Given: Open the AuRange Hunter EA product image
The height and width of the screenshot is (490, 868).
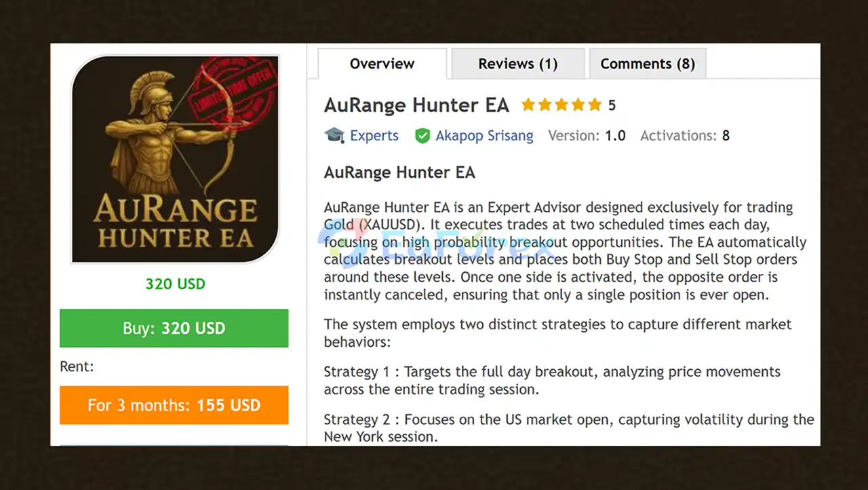Looking at the screenshot, I should [175, 159].
